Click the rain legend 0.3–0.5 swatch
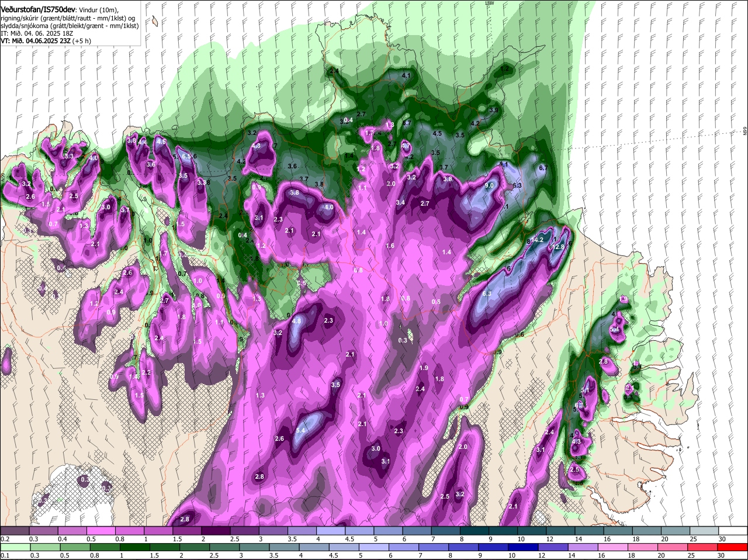Screen dimensions: 748x560 tap(46, 547)
